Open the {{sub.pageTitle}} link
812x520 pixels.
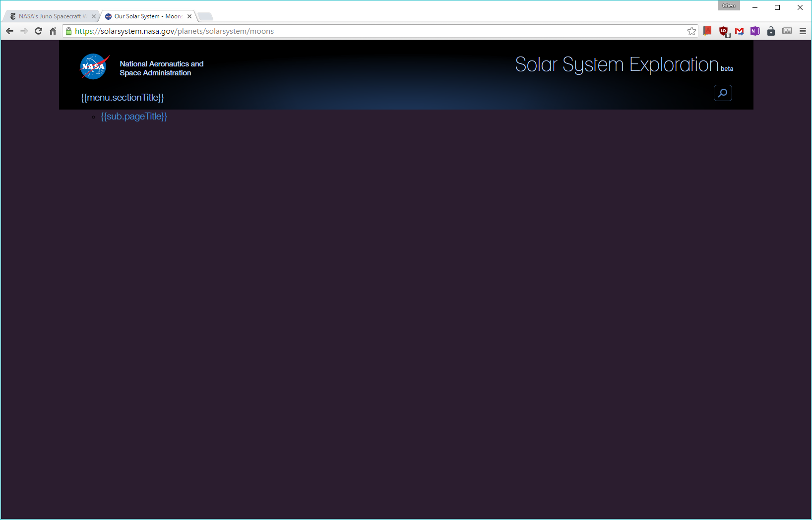pos(134,116)
